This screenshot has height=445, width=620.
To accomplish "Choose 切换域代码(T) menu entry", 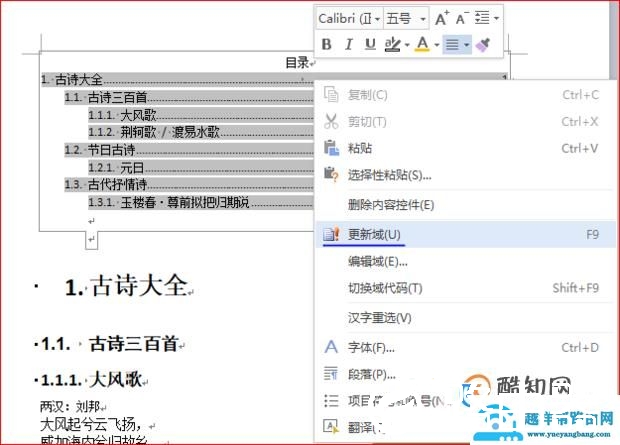I will click(x=465, y=288).
